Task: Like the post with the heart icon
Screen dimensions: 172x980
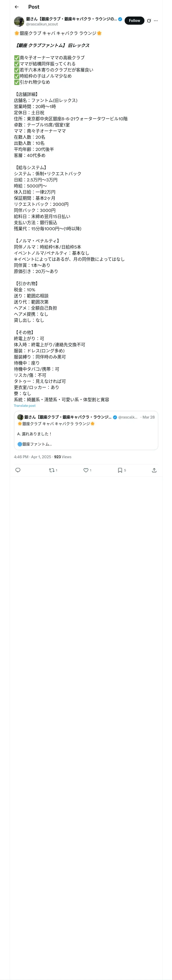Action: (x=86, y=470)
